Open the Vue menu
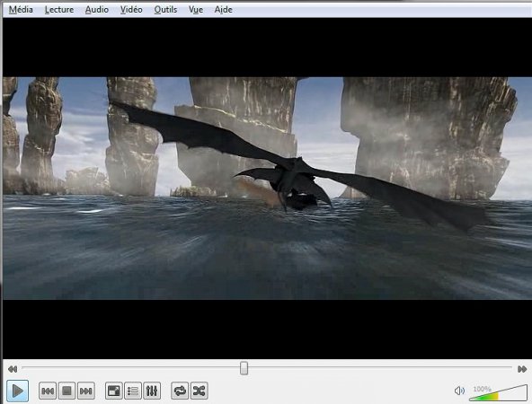 tap(196, 10)
